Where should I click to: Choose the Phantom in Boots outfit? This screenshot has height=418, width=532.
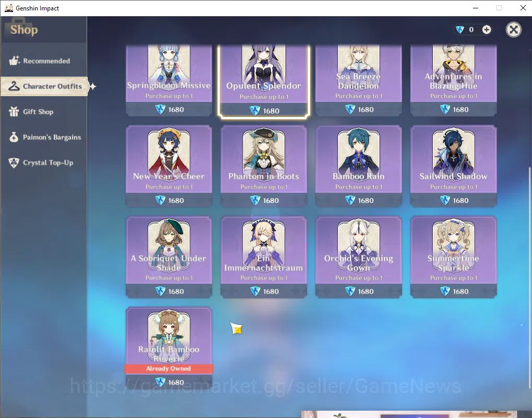pos(264,166)
